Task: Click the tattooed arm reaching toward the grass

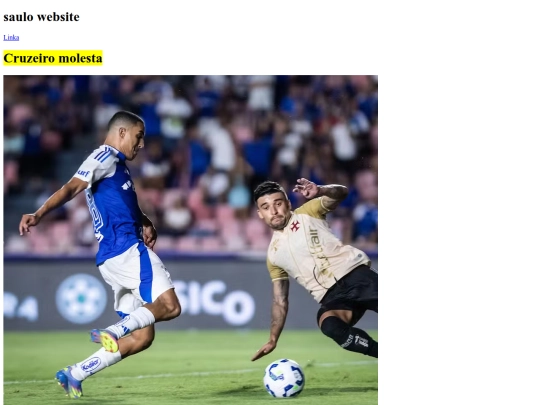Action: pos(274,319)
